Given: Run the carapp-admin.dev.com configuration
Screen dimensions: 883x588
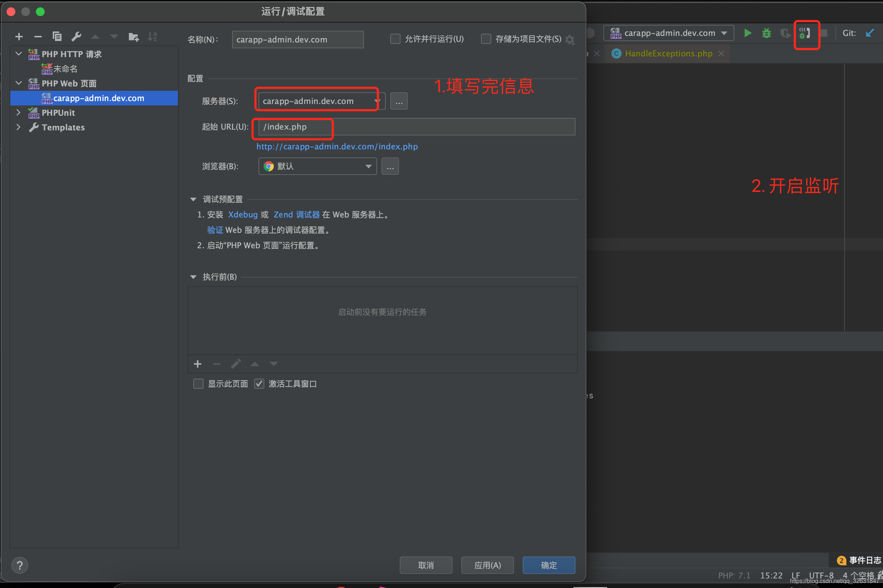Looking at the screenshot, I should click(748, 33).
